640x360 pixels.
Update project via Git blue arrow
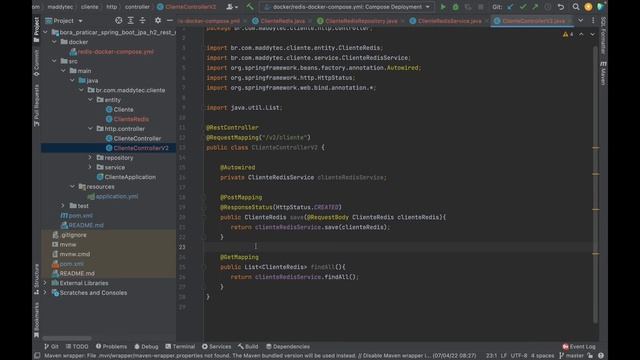(510, 7)
